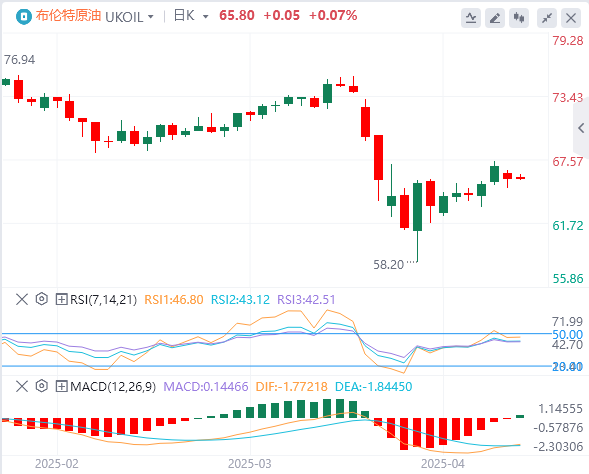The image size is (589, 474).
Task: Open the chart indicator line tool icon
Action: click(471, 18)
